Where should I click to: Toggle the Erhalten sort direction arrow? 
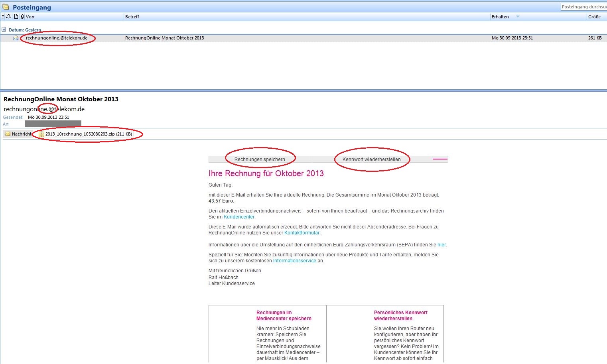(518, 17)
